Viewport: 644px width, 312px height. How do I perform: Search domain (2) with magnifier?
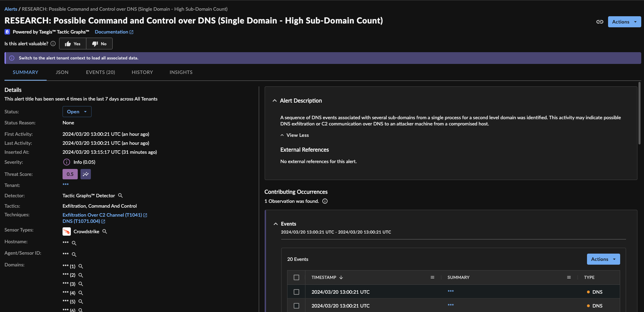tap(80, 275)
